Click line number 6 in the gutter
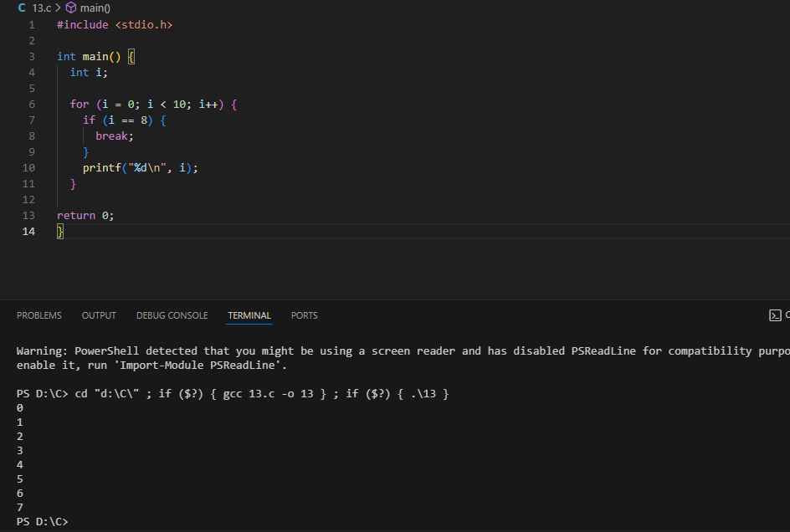 click(32, 105)
